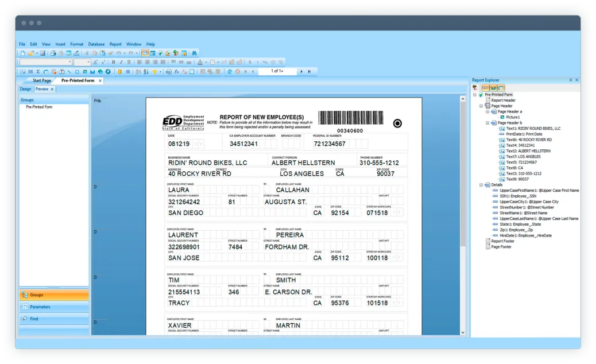The width and height of the screenshot is (596, 364).
Task: Toggle Show/Hide Graphical Objects in Report Explorer
Action: [x=493, y=87]
